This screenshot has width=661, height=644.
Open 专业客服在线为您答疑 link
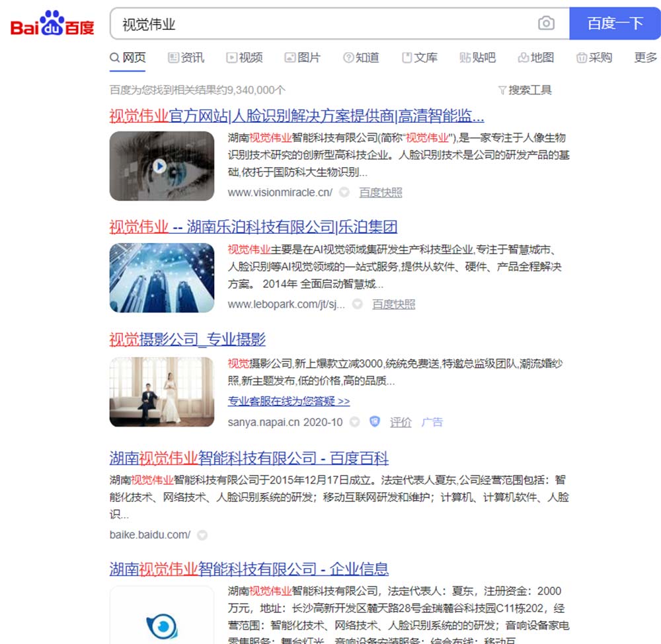point(288,401)
